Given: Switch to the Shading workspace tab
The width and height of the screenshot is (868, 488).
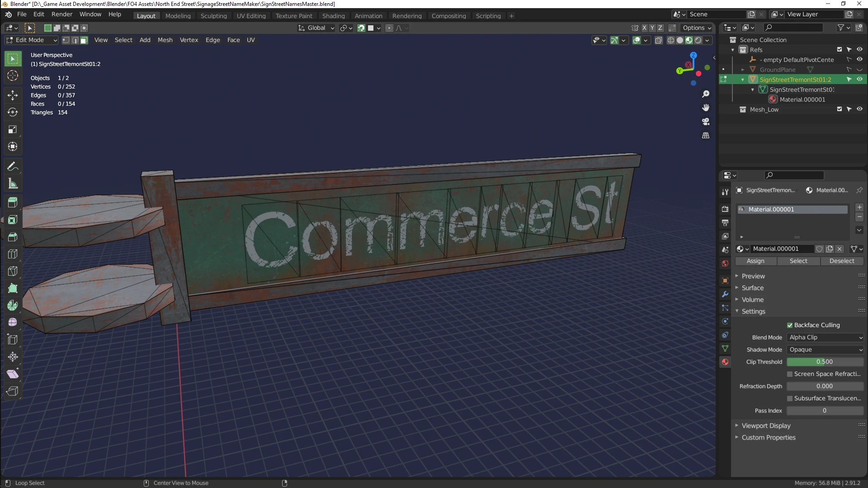Looking at the screenshot, I should tap(334, 16).
